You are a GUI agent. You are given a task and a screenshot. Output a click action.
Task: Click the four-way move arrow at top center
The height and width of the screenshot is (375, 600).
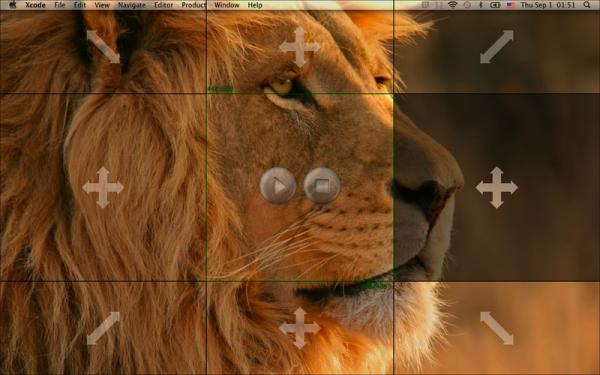pyautogui.click(x=300, y=47)
